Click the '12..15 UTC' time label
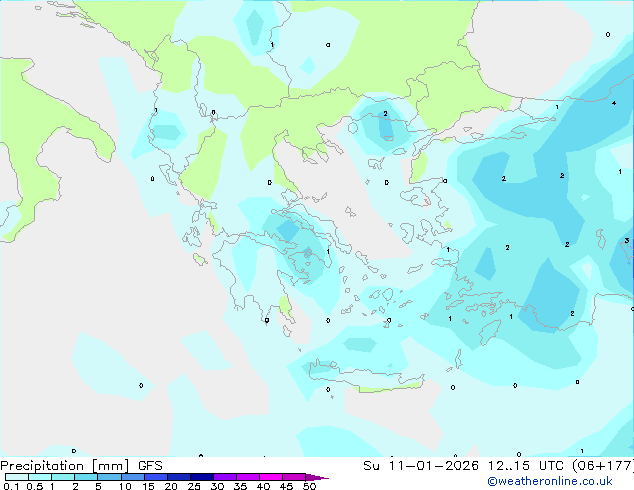 click(525, 466)
